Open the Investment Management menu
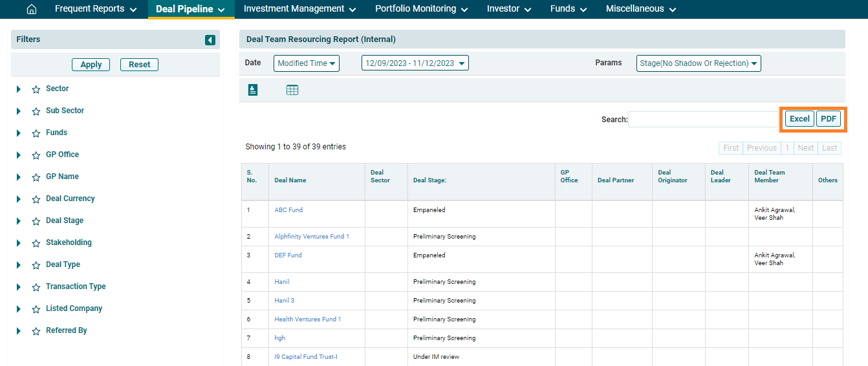868x366 pixels. [x=299, y=9]
